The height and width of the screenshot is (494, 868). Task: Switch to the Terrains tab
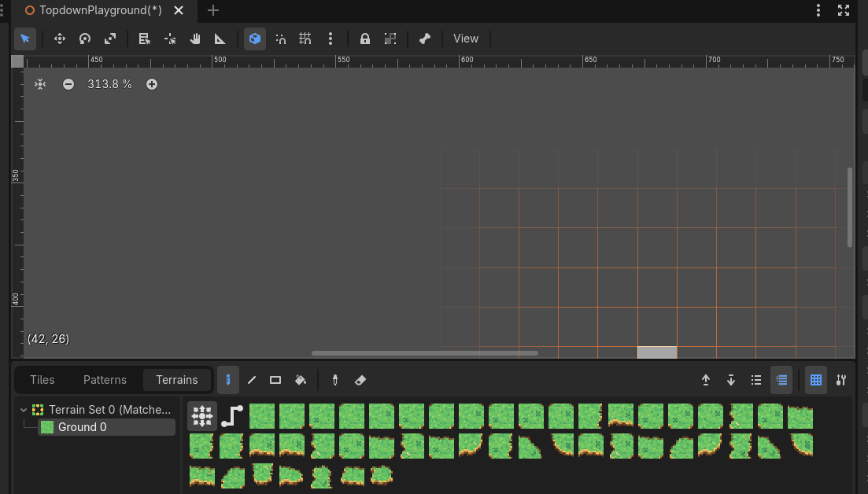tap(176, 380)
